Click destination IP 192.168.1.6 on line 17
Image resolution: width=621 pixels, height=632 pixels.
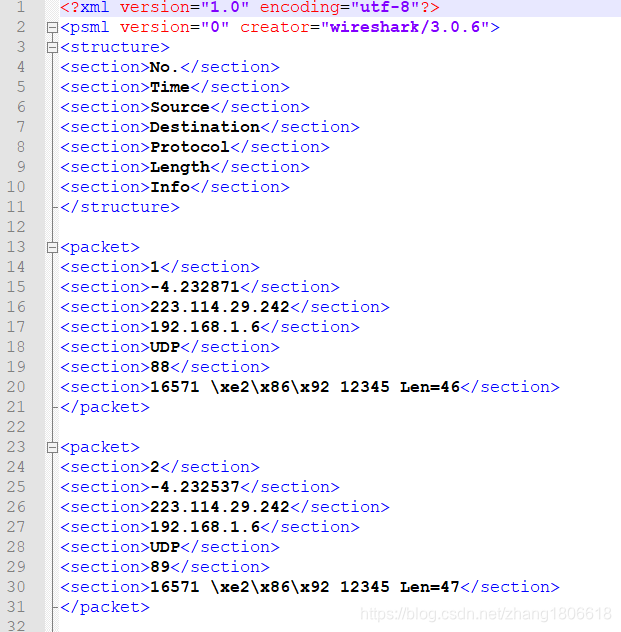[x=205, y=327]
